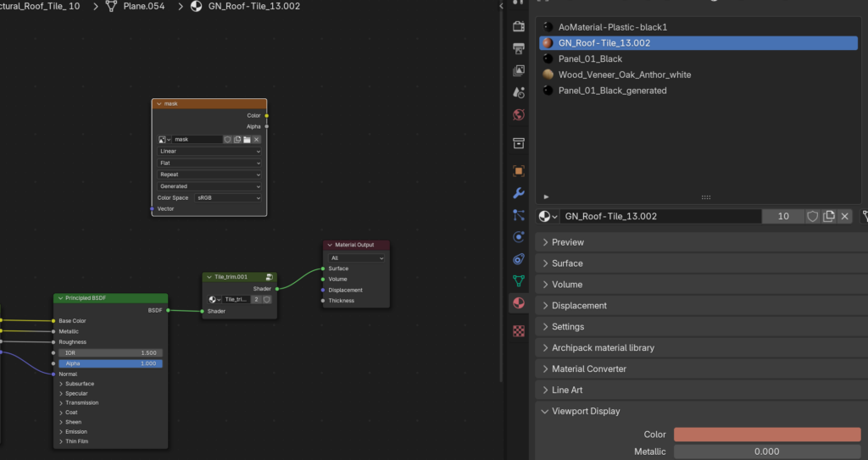Edit the mask image name field
The height and width of the screenshot is (460, 868).
click(x=197, y=140)
